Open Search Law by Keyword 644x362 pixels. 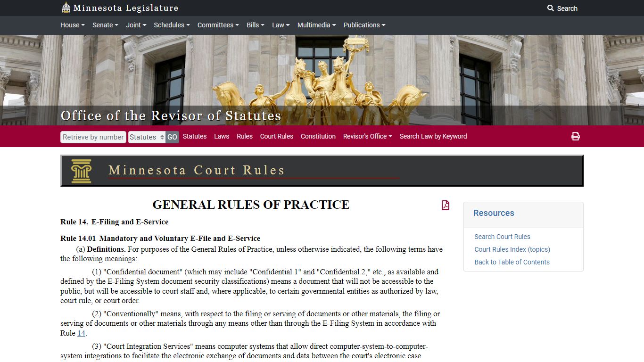(433, 136)
